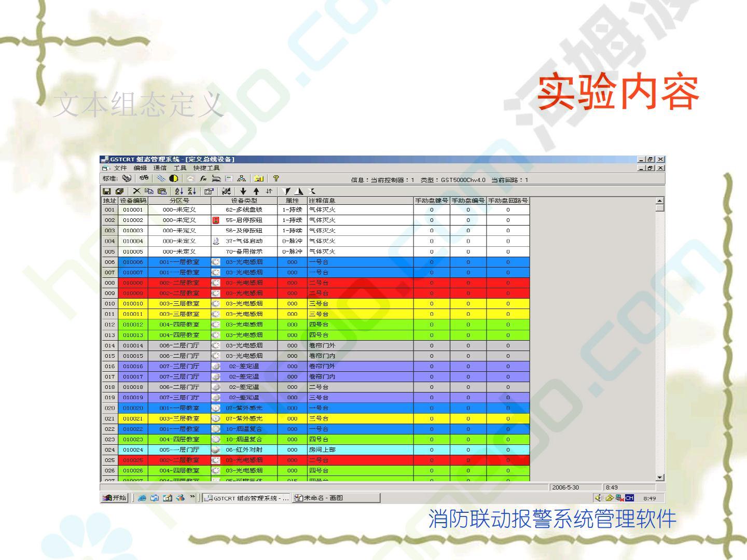Click the swap up-down arrows icon
The image size is (747, 560).
(x=269, y=191)
